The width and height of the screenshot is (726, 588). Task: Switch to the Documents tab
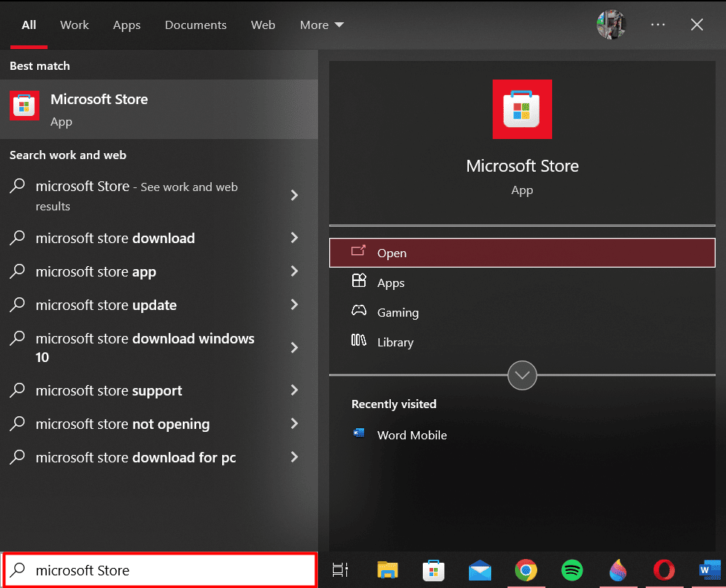click(196, 25)
